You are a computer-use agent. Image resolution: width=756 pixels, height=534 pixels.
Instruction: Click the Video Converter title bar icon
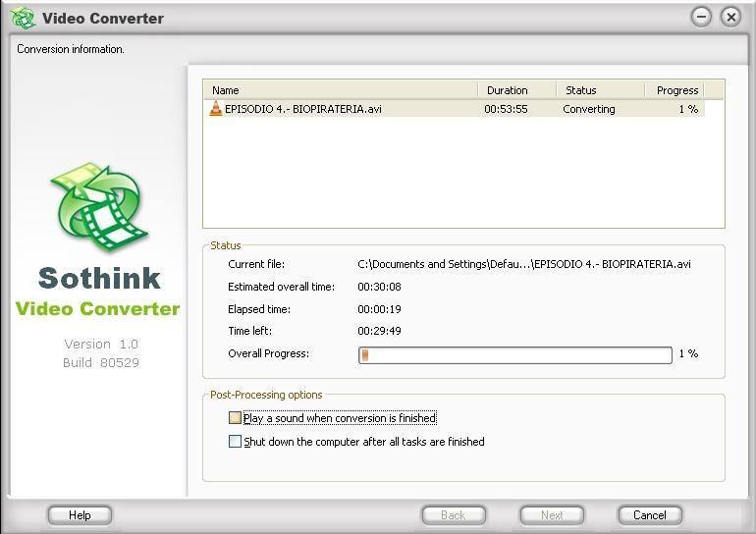[24, 19]
